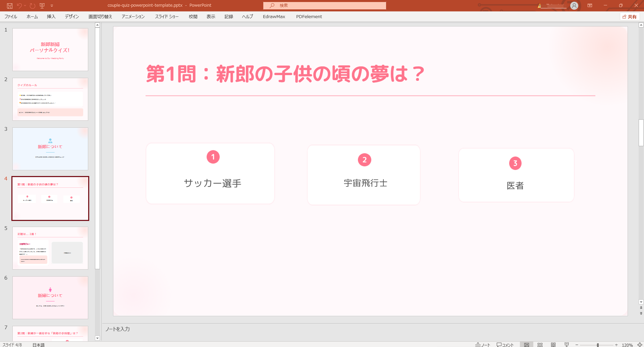Image resolution: width=644 pixels, height=347 pixels.
Task: Select slide 5 thumbnail 正解は…2番
Action: coord(50,248)
